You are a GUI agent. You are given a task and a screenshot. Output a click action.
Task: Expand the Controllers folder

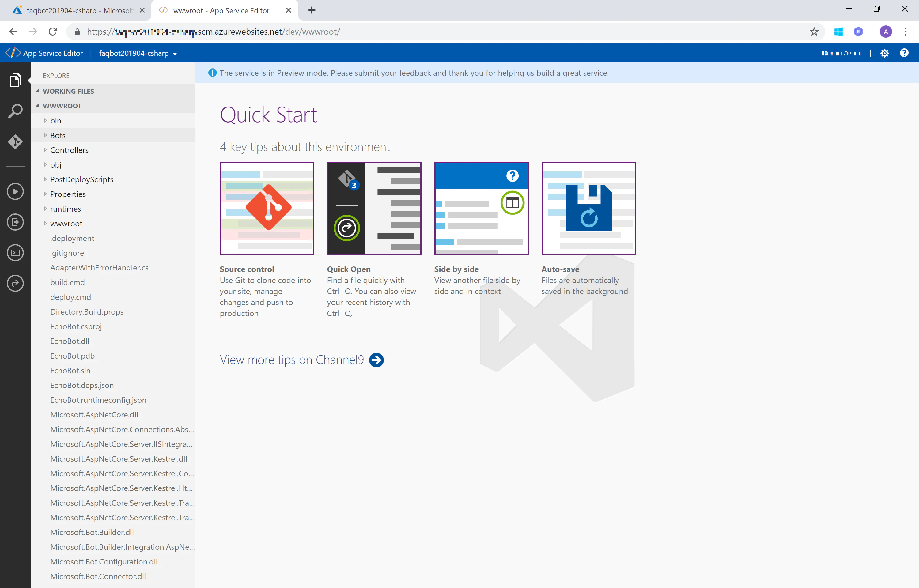pyautogui.click(x=45, y=150)
